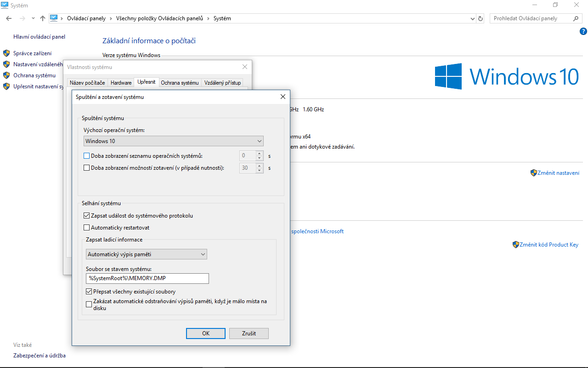This screenshot has width=588, height=368.
Task: Decrease recovery options time value
Action: [260, 170]
